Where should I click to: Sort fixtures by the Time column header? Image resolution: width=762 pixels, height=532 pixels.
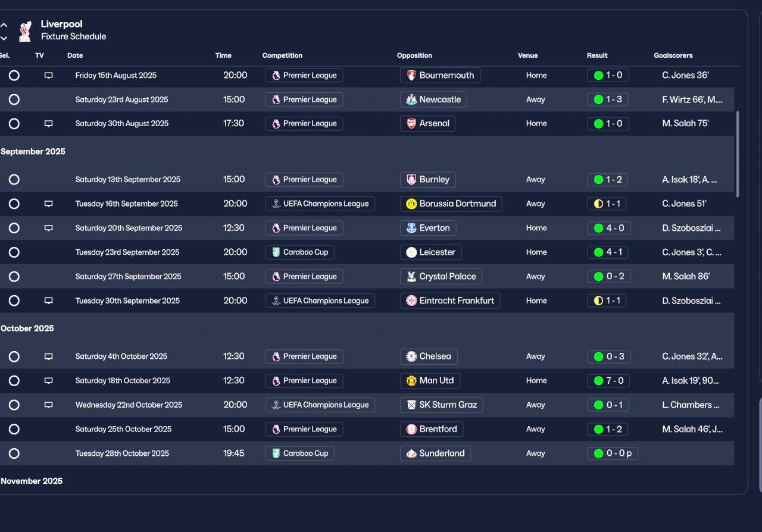(x=223, y=55)
